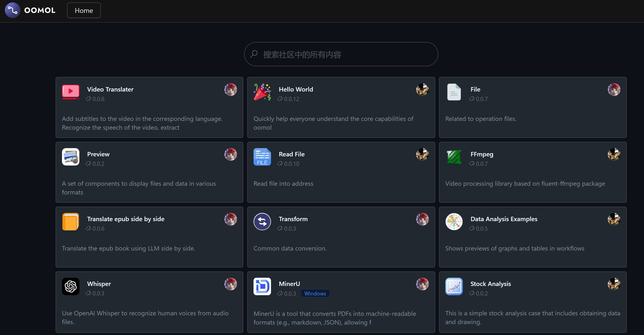
Task: Click the author avatar on the Video Translater card
Action: tap(230, 90)
